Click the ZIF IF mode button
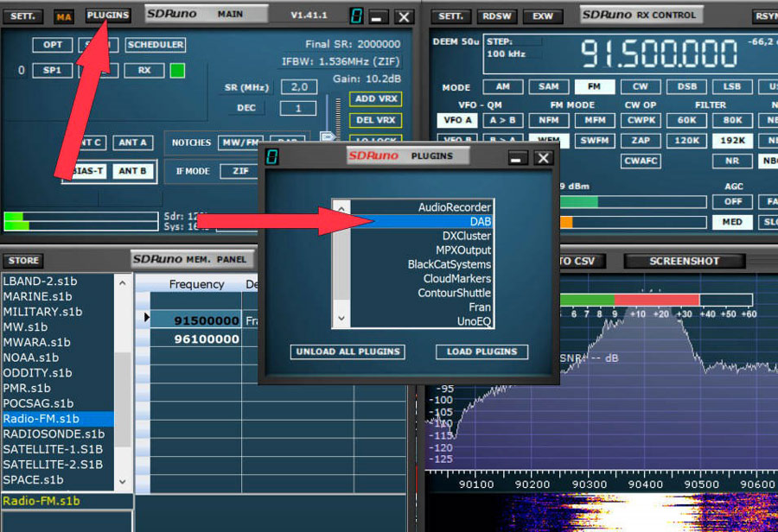 (x=240, y=171)
